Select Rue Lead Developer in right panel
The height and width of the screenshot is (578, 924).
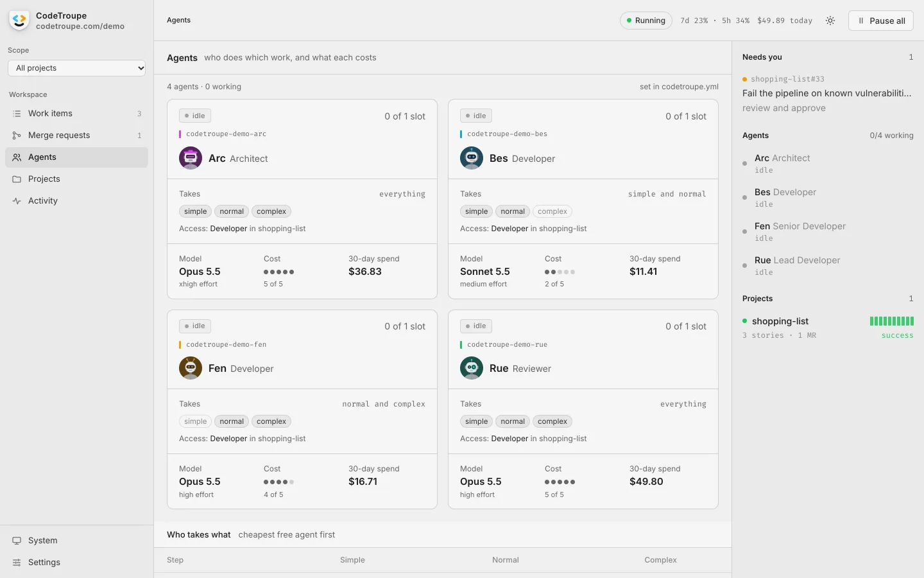[x=828, y=265]
